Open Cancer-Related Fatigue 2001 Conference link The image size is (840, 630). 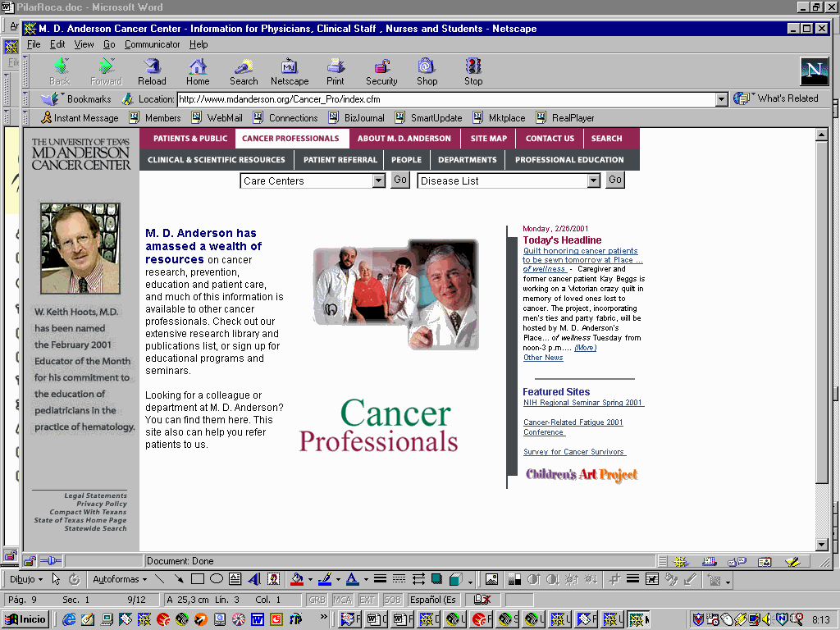(x=573, y=427)
